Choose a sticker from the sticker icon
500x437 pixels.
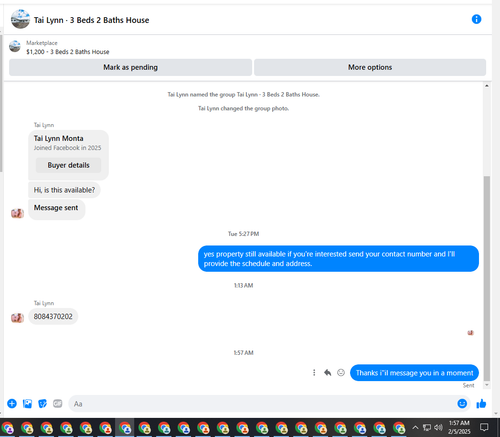[42, 404]
